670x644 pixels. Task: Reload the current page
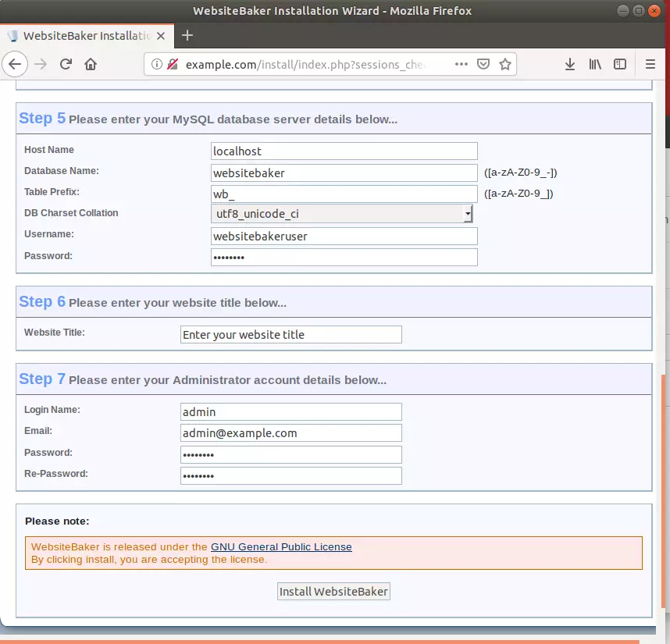[66, 64]
